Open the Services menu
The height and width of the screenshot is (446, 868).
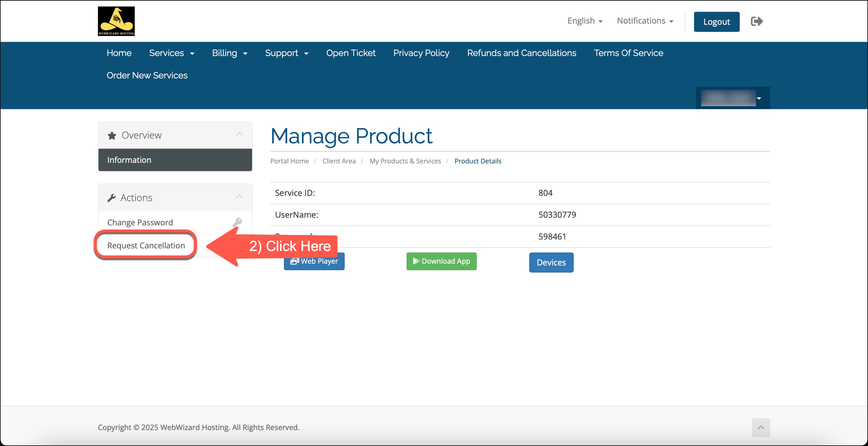pos(172,53)
